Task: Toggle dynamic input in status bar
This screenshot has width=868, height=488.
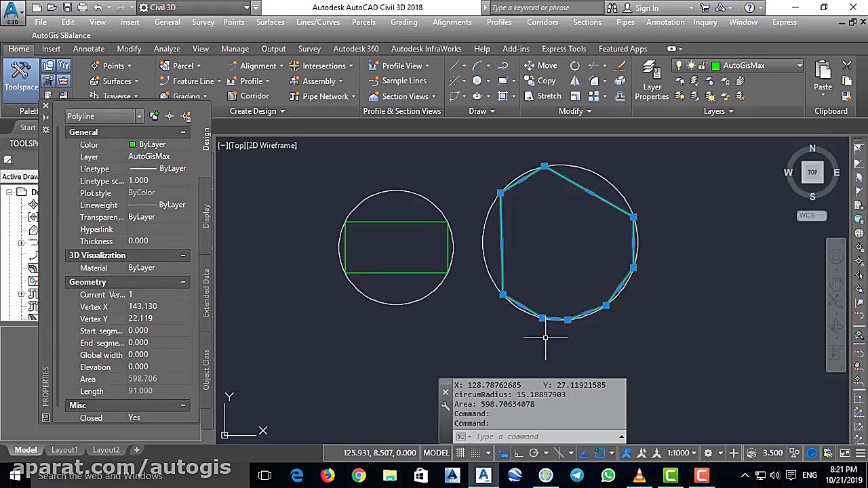Action: 503,453
